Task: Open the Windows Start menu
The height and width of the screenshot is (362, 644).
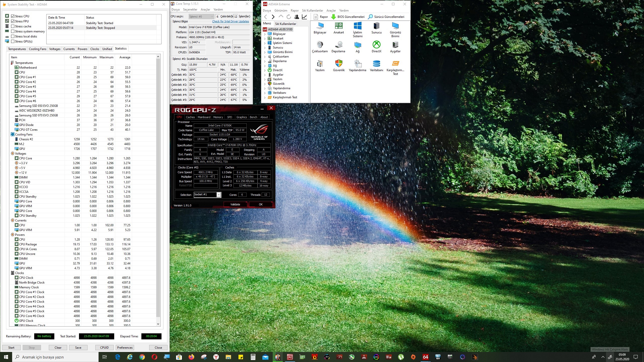Action: pos(6,357)
